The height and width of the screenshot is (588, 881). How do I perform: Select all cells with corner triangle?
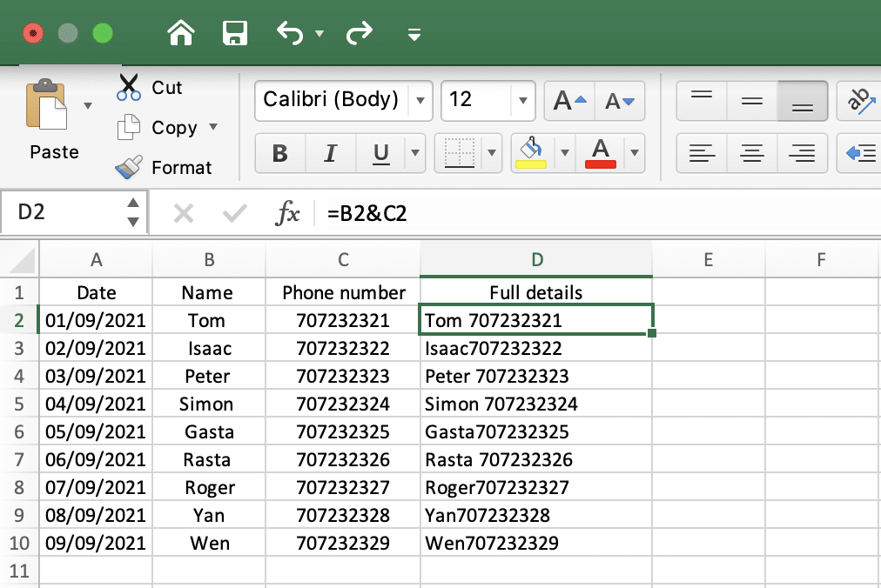pos(20,259)
